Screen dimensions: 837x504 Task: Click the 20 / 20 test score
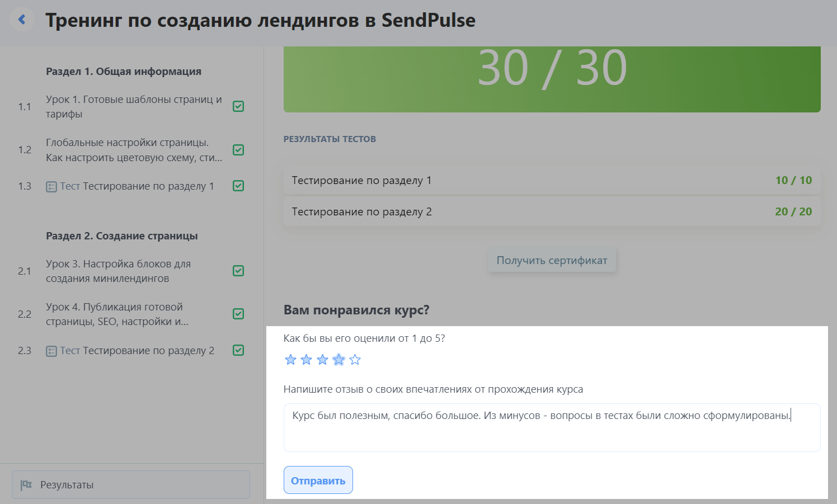click(793, 211)
